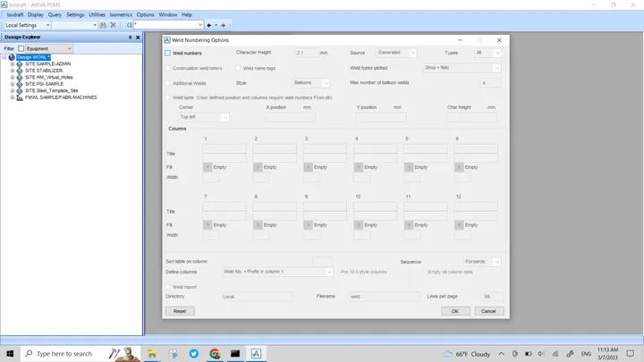Open the Utilities menu

[97, 15]
